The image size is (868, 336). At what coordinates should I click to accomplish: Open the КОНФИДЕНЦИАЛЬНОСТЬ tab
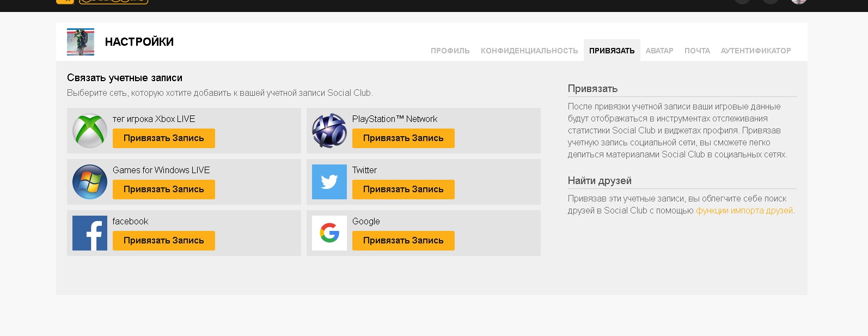529,51
